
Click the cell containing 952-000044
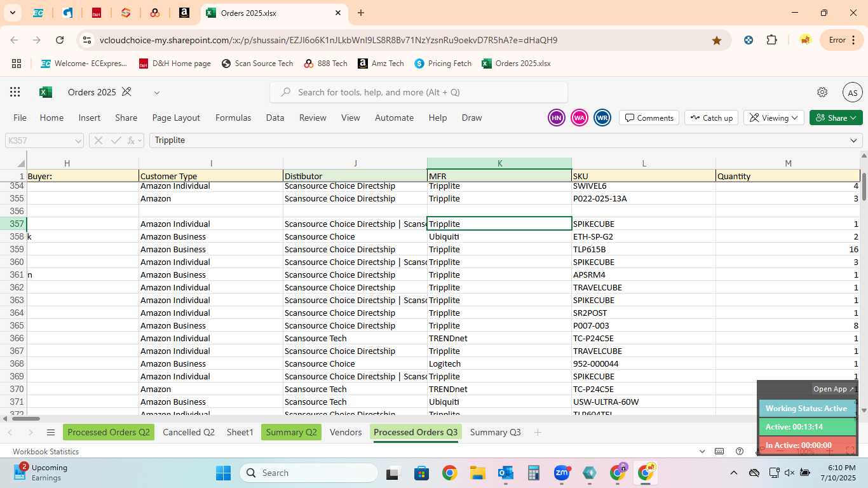pos(644,363)
